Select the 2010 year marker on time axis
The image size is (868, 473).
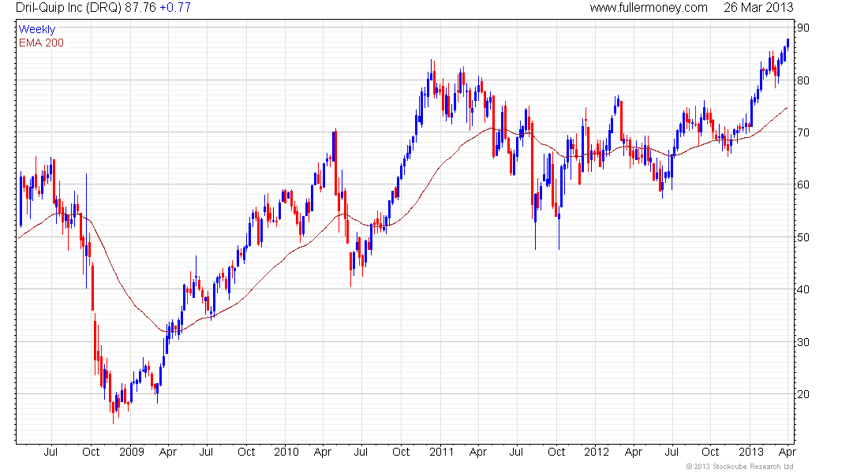coord(286,452)
